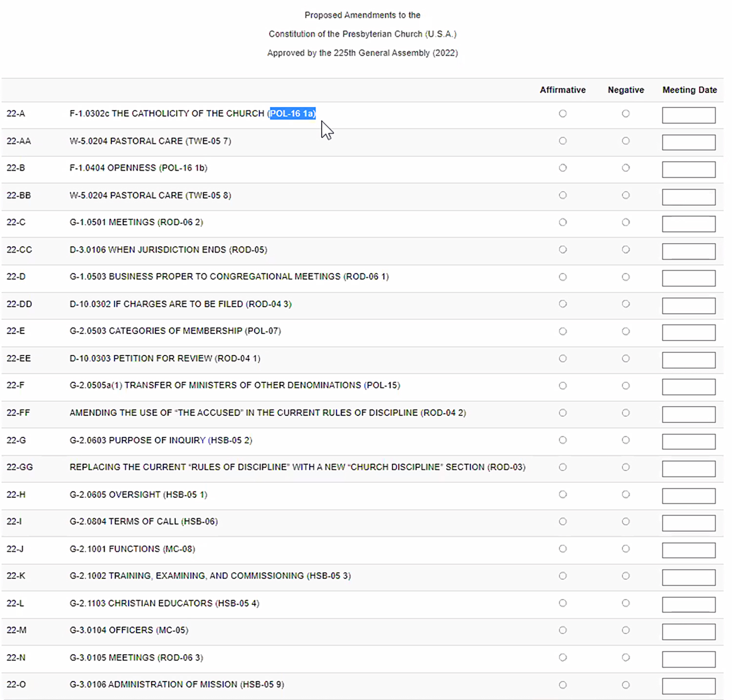
Task: Select Negative for amendment 22-A
Action: tap(626, 114)
